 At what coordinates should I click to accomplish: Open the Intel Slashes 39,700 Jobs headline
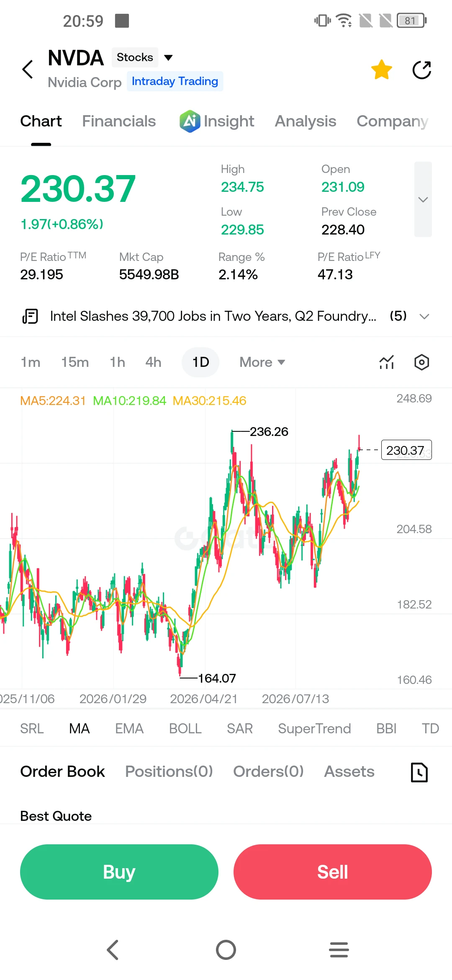(x=213, y=316)
